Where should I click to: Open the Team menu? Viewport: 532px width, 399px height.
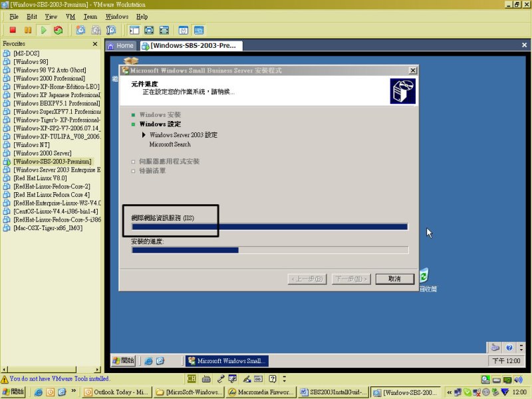tap(90, 17)
